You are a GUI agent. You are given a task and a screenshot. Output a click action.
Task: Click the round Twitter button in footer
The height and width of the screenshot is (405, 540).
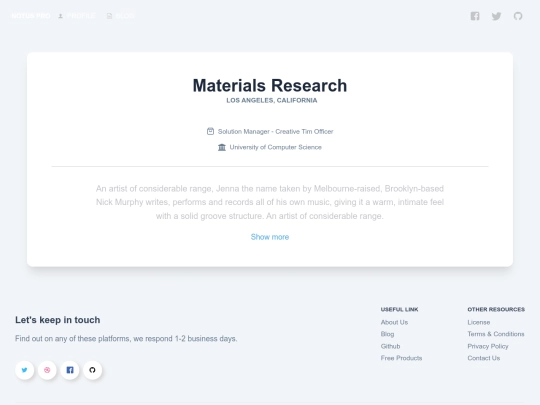click(x=24, y=370)
